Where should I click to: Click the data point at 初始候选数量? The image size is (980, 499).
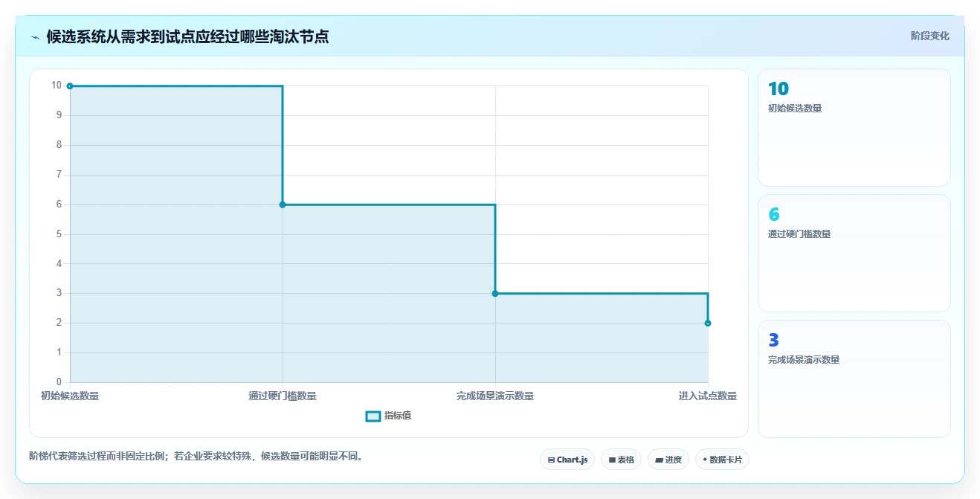tap(70, 86)
